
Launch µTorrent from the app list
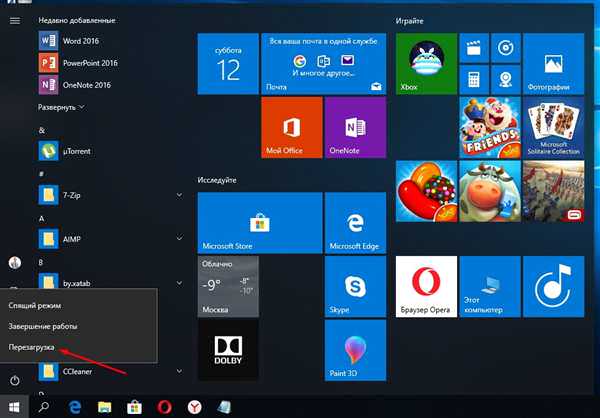click(64, 151)
